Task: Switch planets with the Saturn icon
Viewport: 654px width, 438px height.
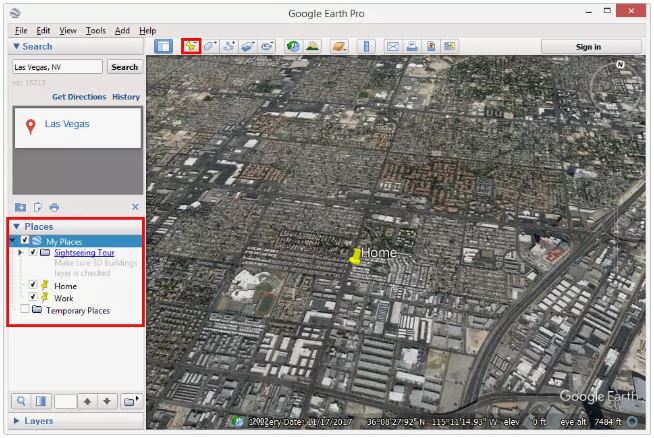Action: pyautogui.click(x=339, y=46)
